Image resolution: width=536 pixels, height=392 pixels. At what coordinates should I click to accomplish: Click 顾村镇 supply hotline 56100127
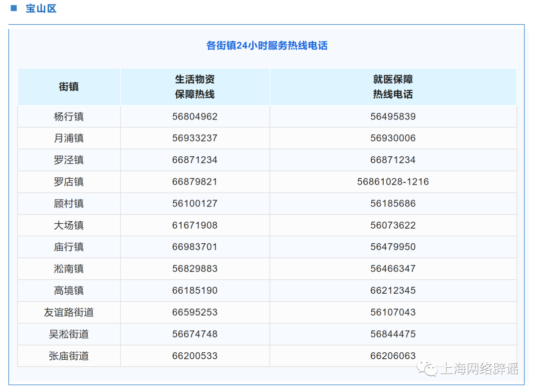[x=195, y=203]
